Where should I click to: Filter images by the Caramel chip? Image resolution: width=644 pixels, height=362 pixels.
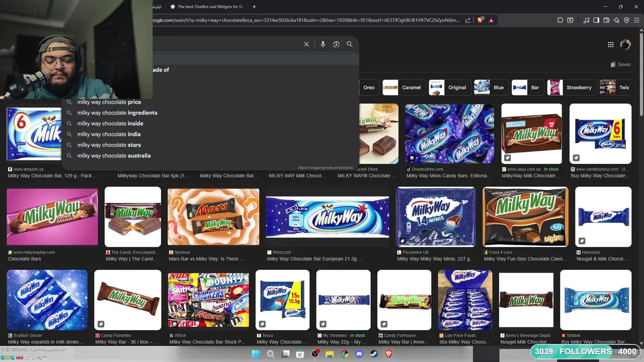(x=404, y=87)
